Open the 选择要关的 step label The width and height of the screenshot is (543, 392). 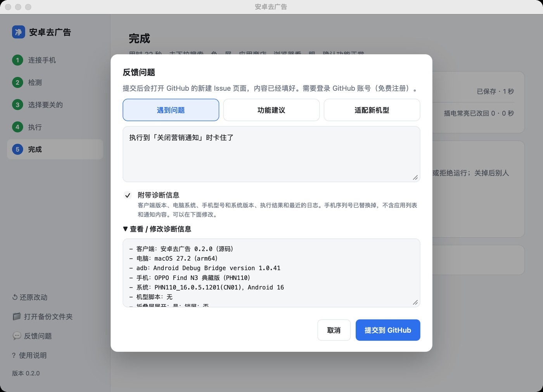(x=45, y=105)
